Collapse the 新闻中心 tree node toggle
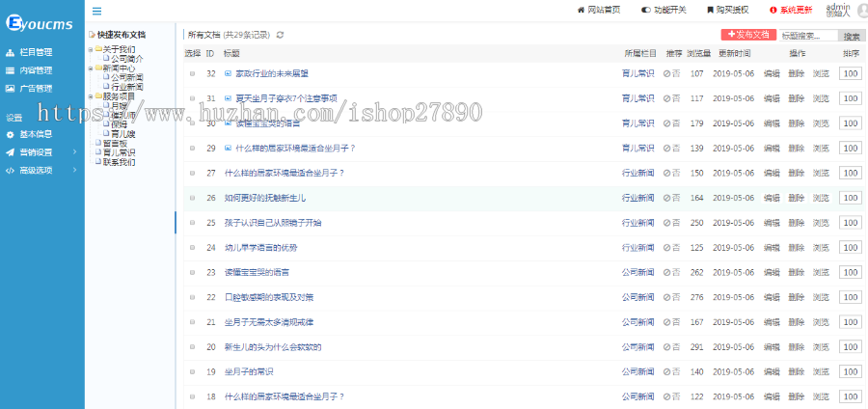 [x=91, y=68]
